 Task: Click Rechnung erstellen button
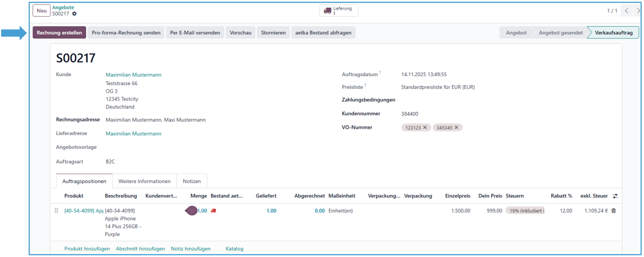click(59, 32)
